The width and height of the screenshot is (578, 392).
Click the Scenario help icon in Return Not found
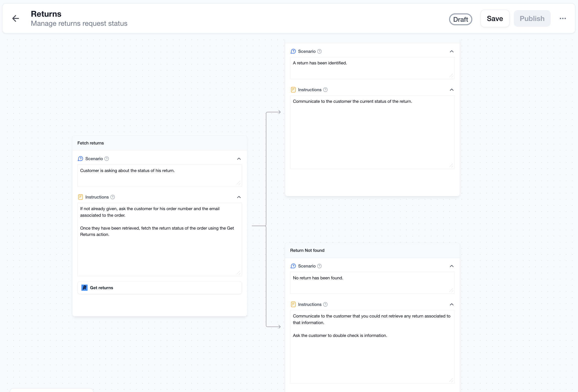coord(320,266)
